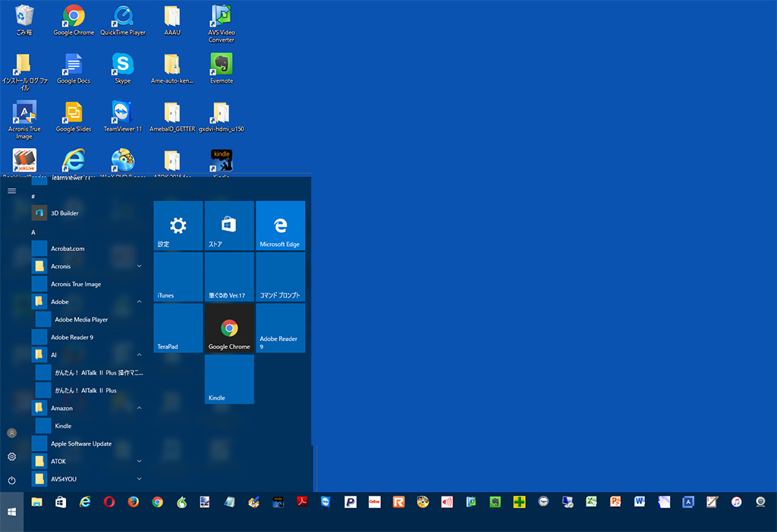Launch かんたん！AITalk II Plus app entry
This screenshot has width=777, height=532.
pos(90,390)
